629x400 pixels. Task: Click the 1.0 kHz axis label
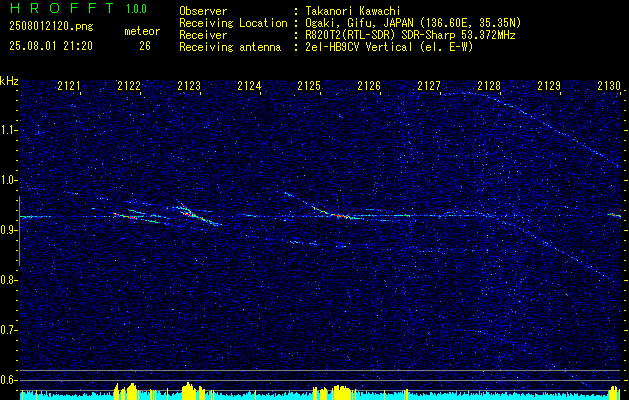8,180
